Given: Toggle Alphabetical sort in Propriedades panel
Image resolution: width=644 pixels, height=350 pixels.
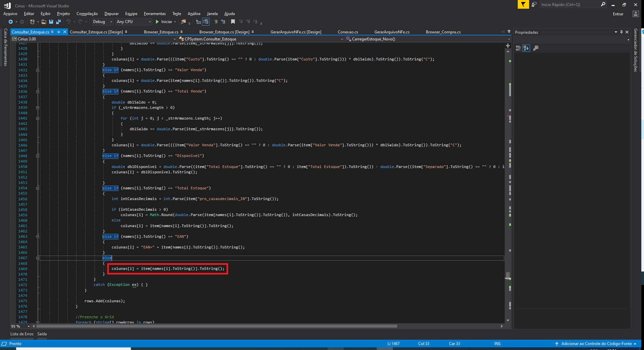Looking at the screenshot, I should coord(526,48).
